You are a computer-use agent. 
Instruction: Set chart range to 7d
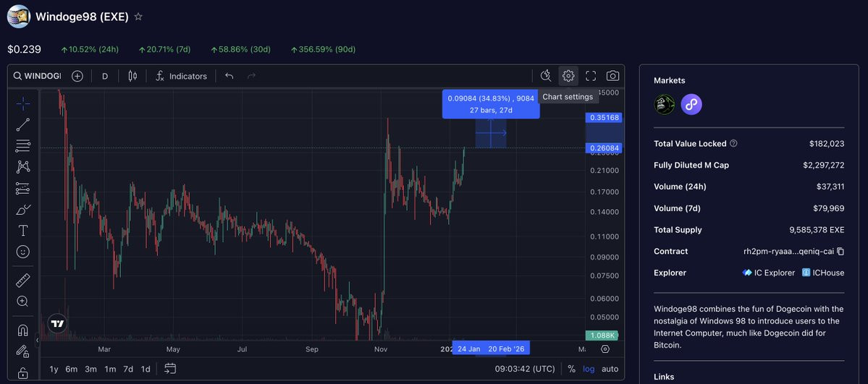click(128, 369)
